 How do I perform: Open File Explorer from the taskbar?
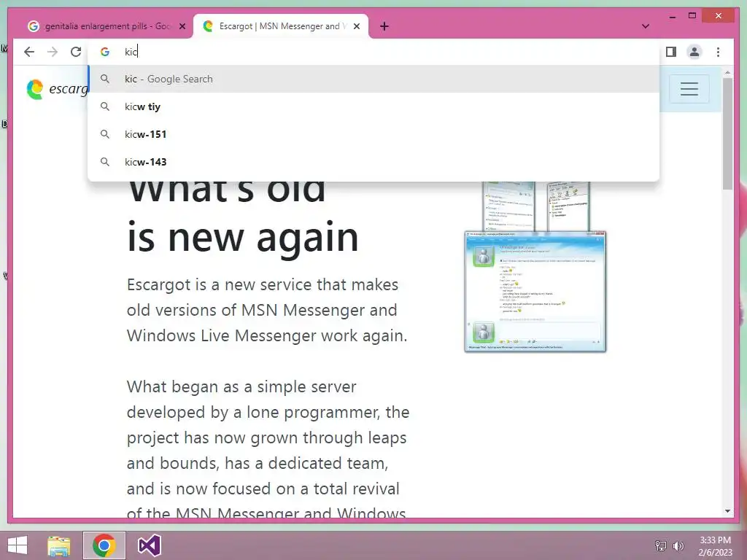[58, 545]
